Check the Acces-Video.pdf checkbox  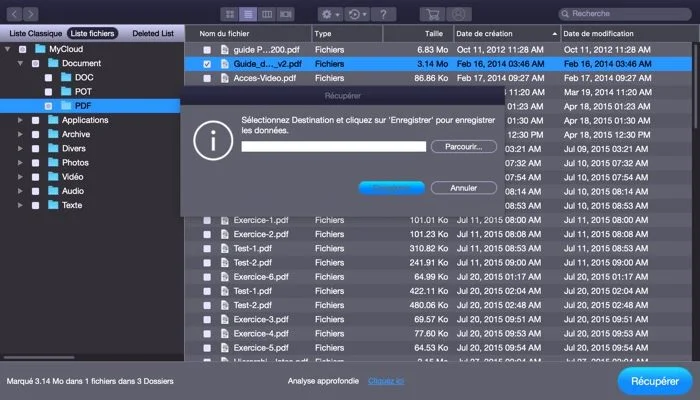[x=207, y=79]
